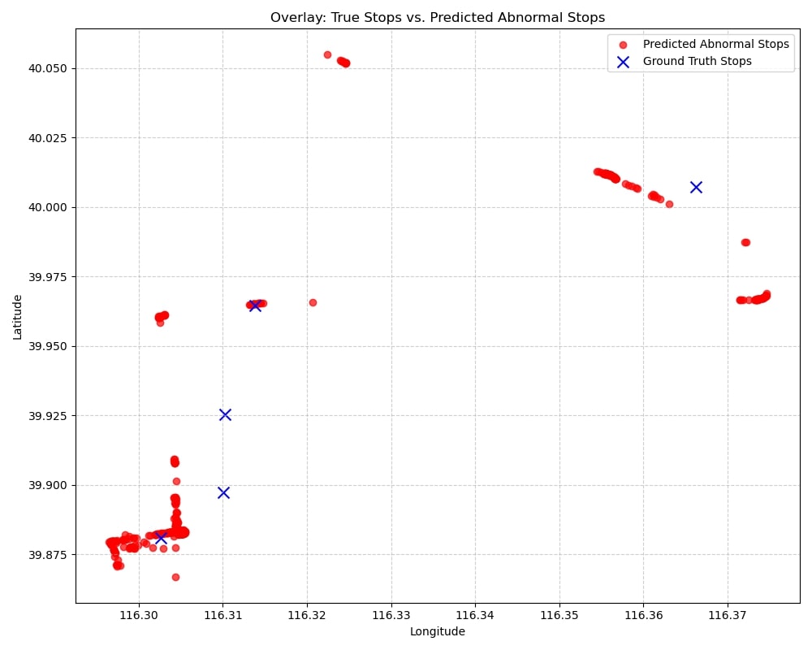Image resolution: width=812 pixels, height=650 pixels.
Task: Click the x-axis tick label 116.30
Action: click(139, 615)
